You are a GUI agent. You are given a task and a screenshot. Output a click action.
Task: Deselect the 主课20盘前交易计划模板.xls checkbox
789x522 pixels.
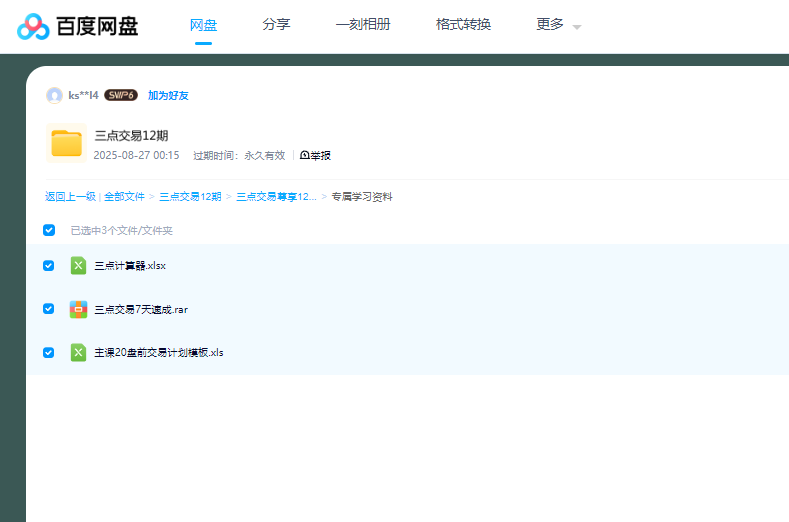coord(49,352)
